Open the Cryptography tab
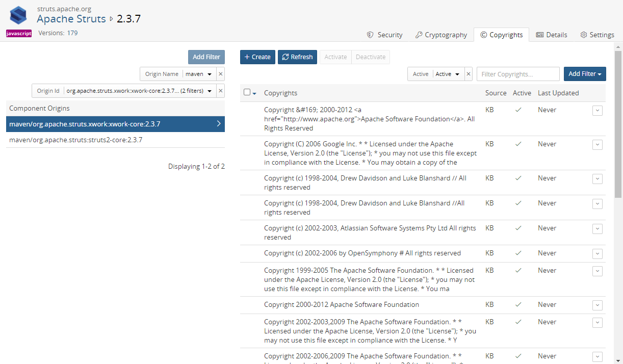This screenshot has width=623, height=364. [441, 35]
